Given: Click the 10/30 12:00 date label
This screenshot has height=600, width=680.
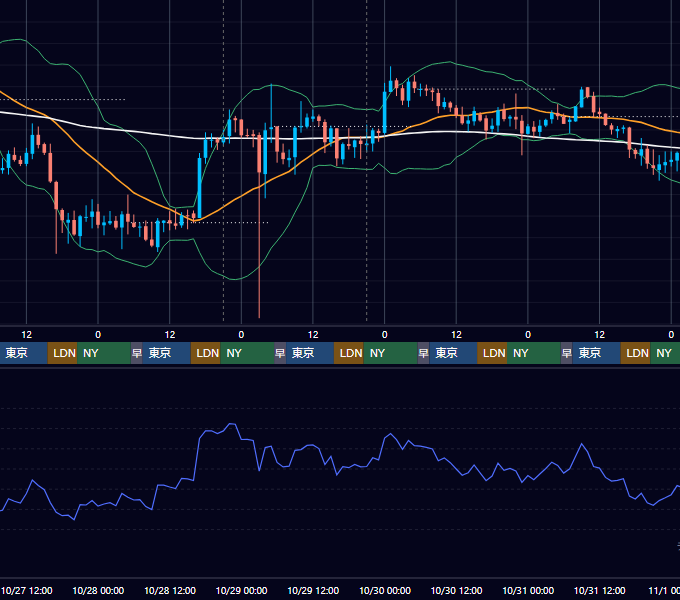Looking at the screenshot, I should tap(456, 590).
